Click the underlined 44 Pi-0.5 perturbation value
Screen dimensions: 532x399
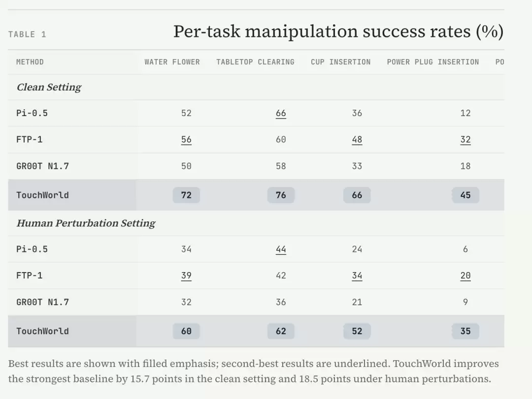coord(281,249)
